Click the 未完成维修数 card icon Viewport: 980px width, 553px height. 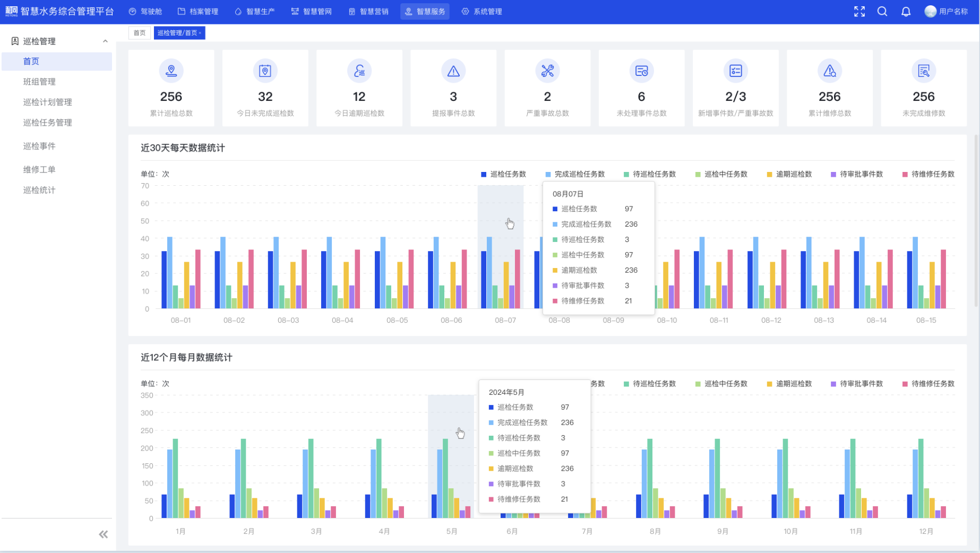point(924,71)
